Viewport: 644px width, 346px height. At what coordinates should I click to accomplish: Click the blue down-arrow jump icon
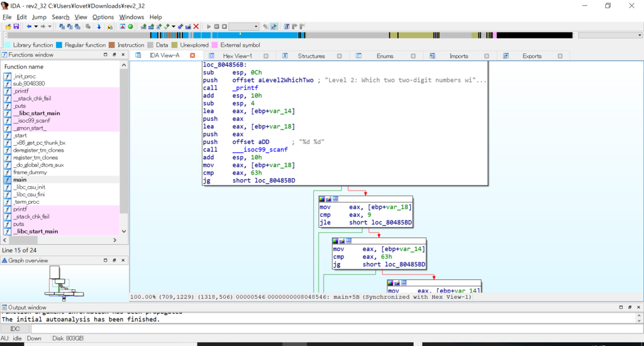99,26
